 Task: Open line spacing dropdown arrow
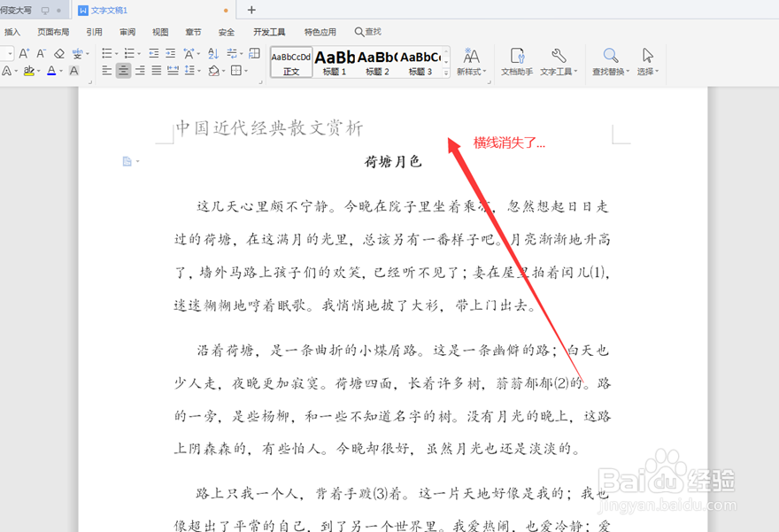click(x=198, y=71)
